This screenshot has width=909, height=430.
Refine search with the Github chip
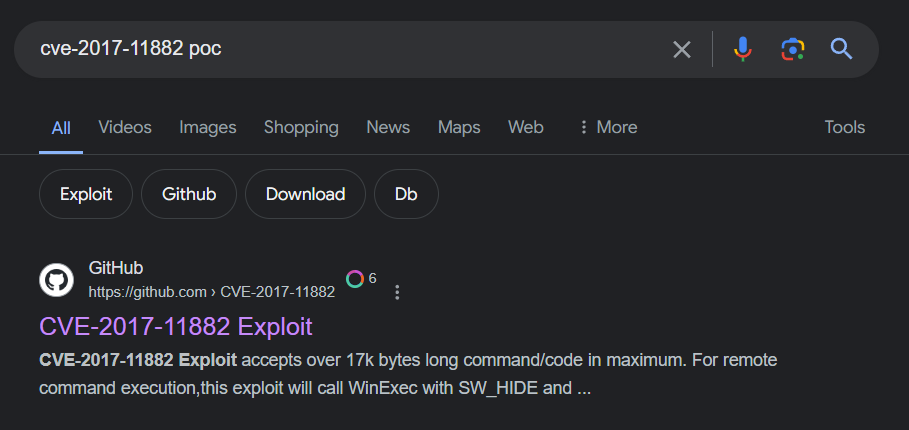[x=189, y=194]
